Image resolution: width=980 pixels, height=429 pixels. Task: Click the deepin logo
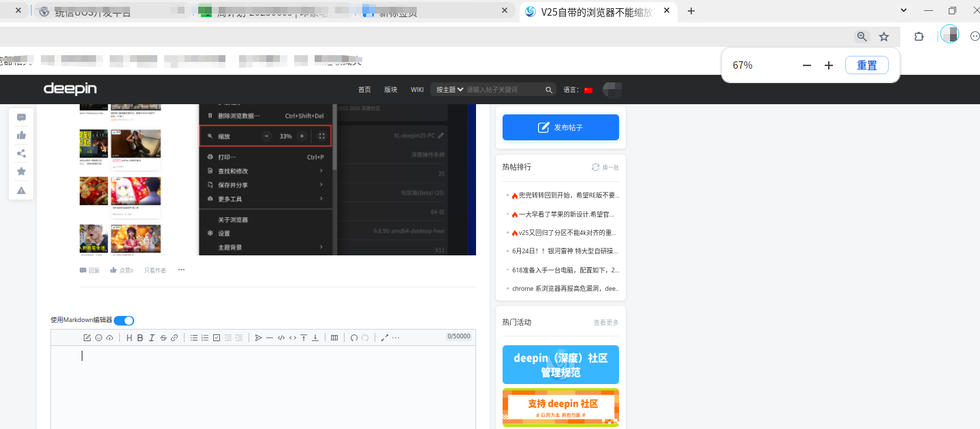click(70, 89)
